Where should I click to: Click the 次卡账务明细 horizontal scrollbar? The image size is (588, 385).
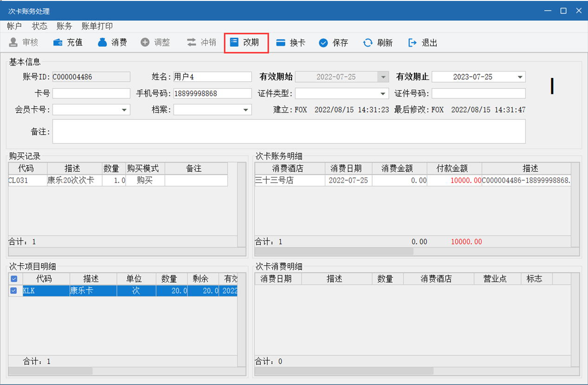pos(417,251)
